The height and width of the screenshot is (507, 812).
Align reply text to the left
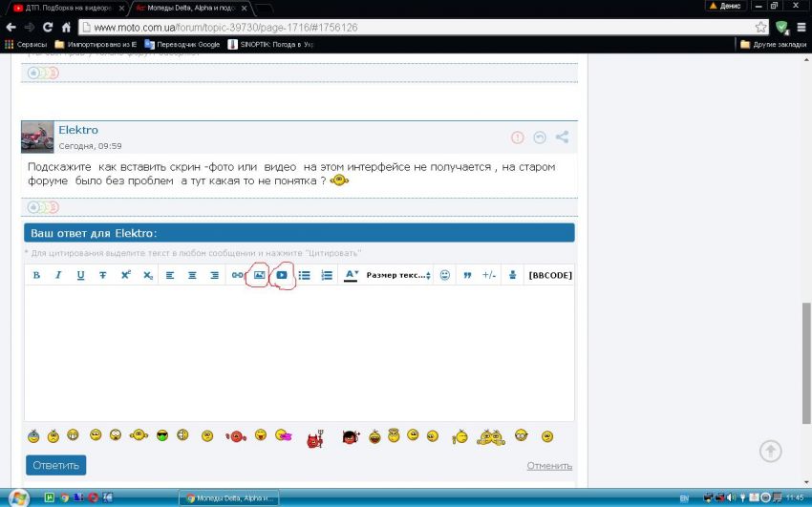[170, 275]
